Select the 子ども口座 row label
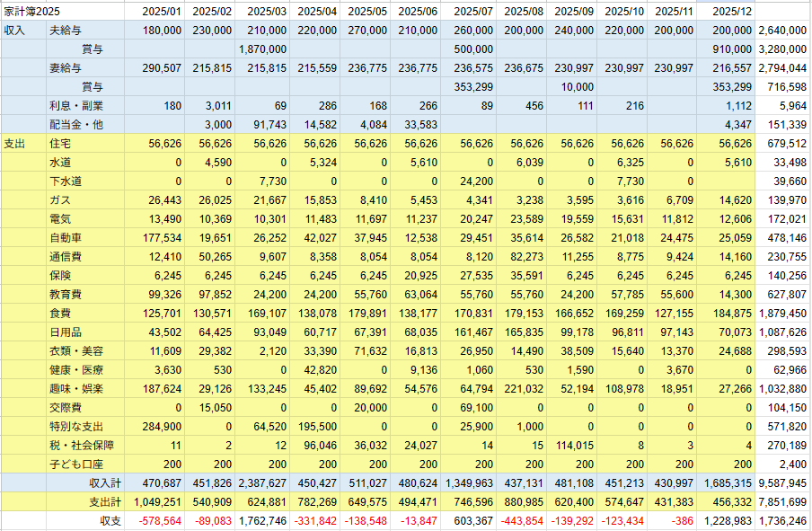This screenshot has width=812, height=531. (x=79, y=464)
